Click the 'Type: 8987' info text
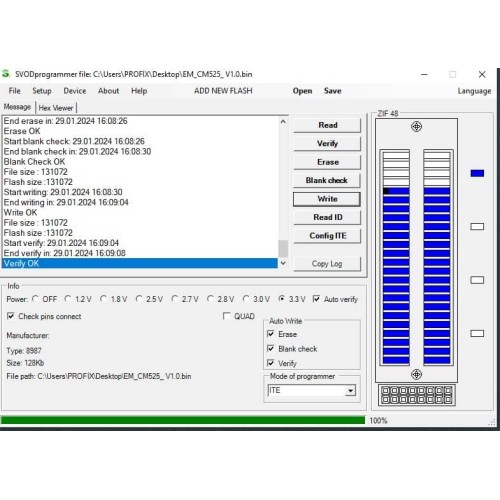The height and width of the screenshot is (500, 500). point(24,351)
